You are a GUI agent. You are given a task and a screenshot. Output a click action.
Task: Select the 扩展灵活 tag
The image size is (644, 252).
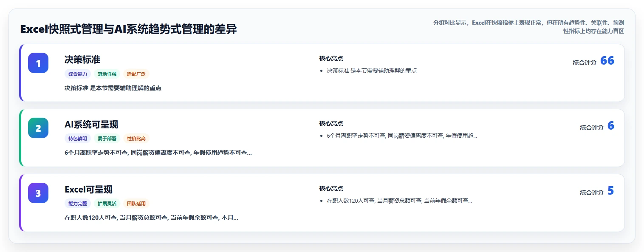click(107, 204)
